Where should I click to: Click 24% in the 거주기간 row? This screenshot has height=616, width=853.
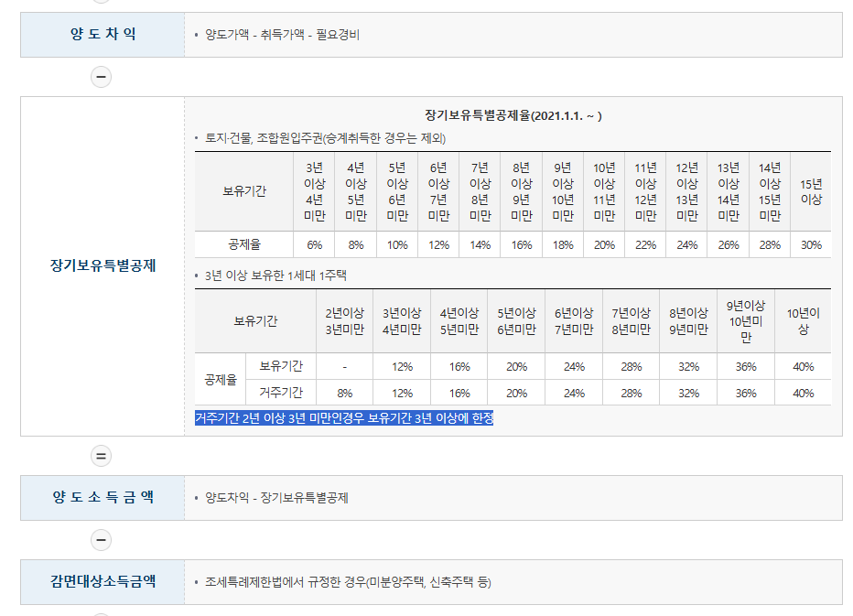click(574, 393)
